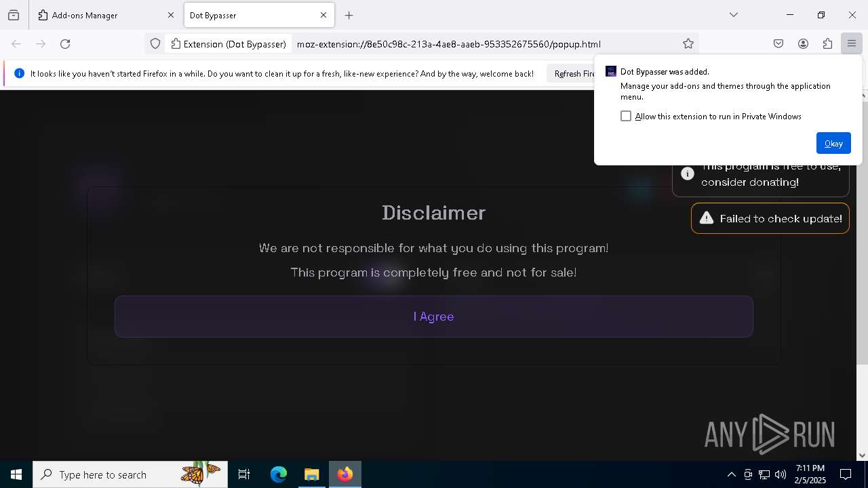868x488 pixels.
Task: Open Task View from taskbar
Action: click(244, 474)
